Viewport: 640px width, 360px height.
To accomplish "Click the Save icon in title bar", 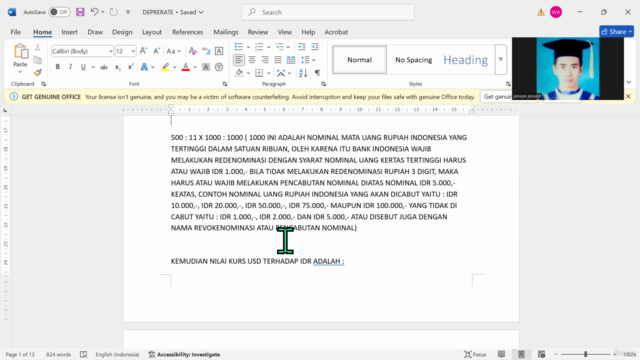I will [x=80, y=12].
